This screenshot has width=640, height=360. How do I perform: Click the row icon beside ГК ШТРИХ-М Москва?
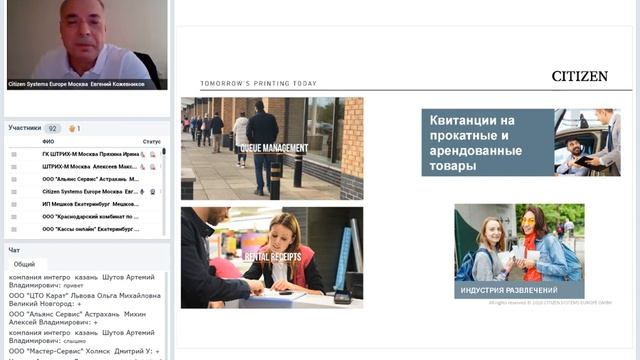point(14,154)
